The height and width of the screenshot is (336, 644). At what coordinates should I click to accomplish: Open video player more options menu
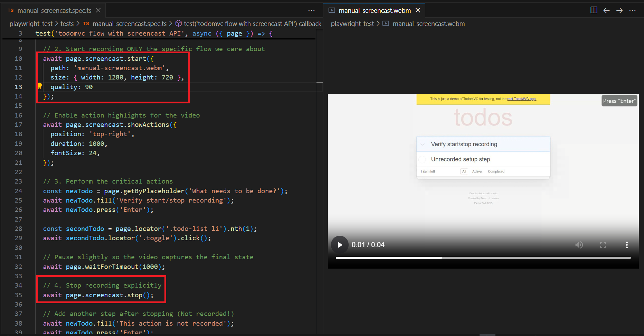point(627,245)
